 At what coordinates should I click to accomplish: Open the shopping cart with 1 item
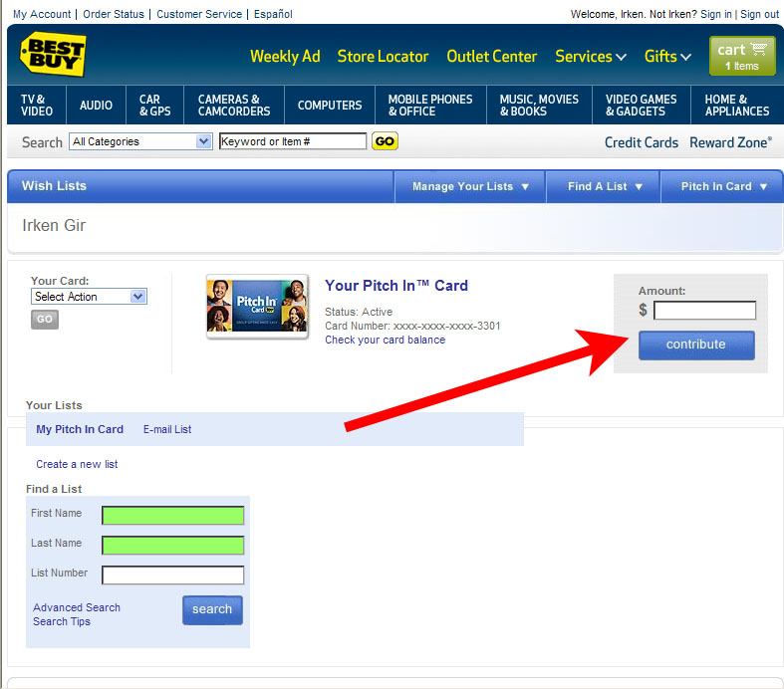tap(742, 57)
